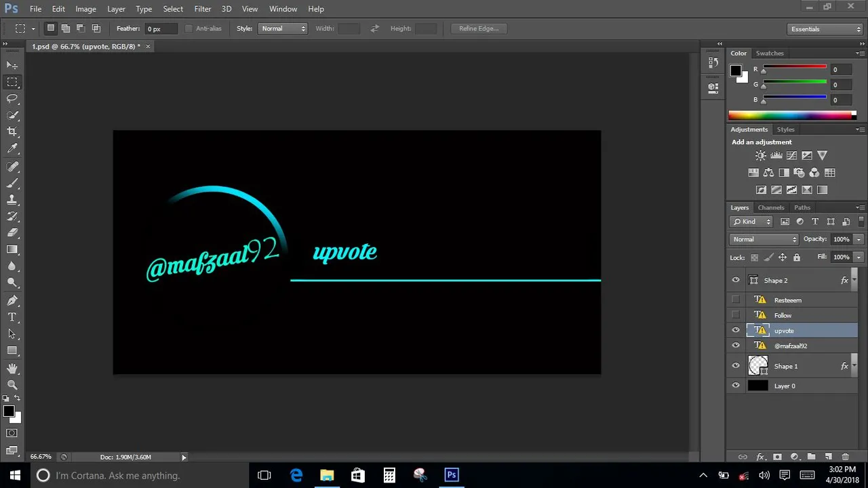Select the Move tool
This screenshot has height=488, width=868.
(12, 65)
